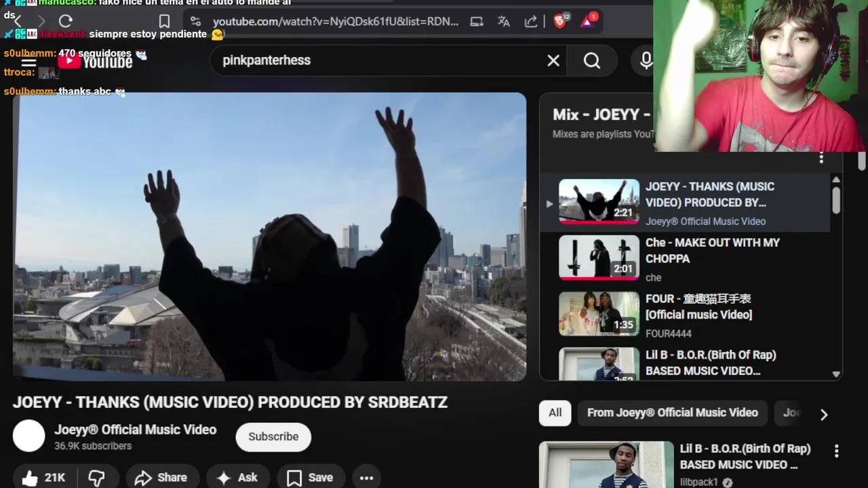Open Brave Shields lion icon
Image resolution: width=868 pixels, height=488 pixels.
559,21
